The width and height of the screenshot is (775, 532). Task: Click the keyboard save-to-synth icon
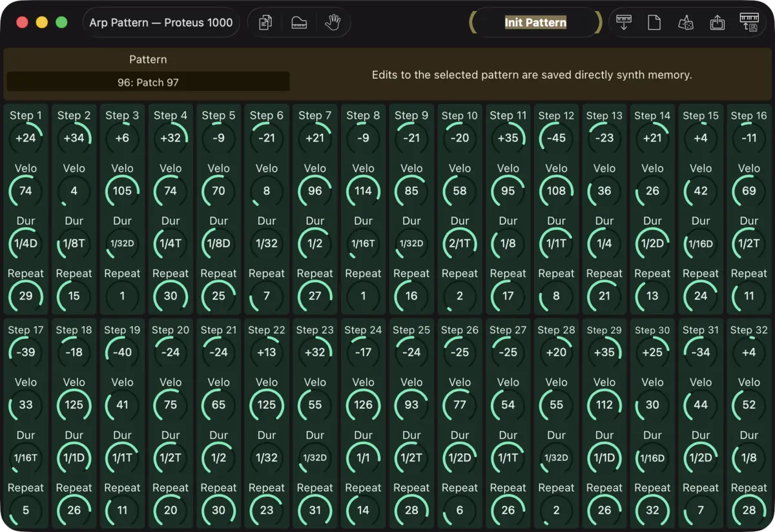[x=749, y=23]
